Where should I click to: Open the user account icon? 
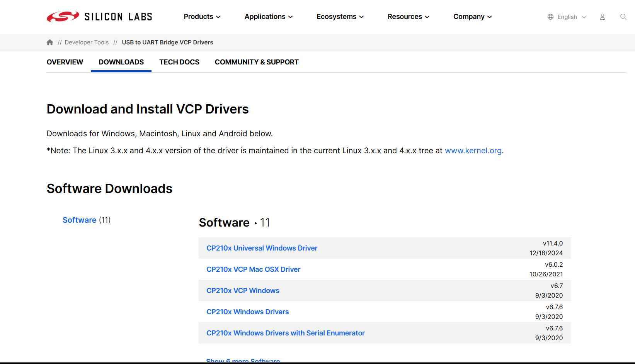(x=602, y=17)
